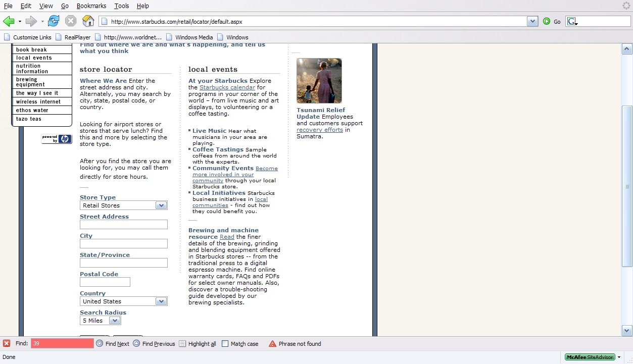
Task: Click the green Back arrow button
Action: click(x=9, y=21)
